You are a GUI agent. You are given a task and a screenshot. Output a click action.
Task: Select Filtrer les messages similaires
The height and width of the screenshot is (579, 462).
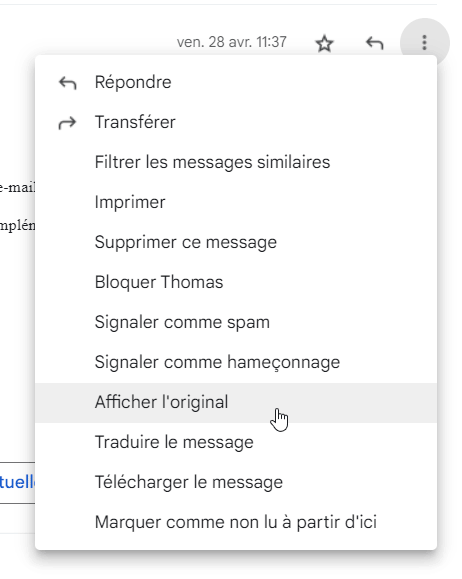click(x=236, y=162)
